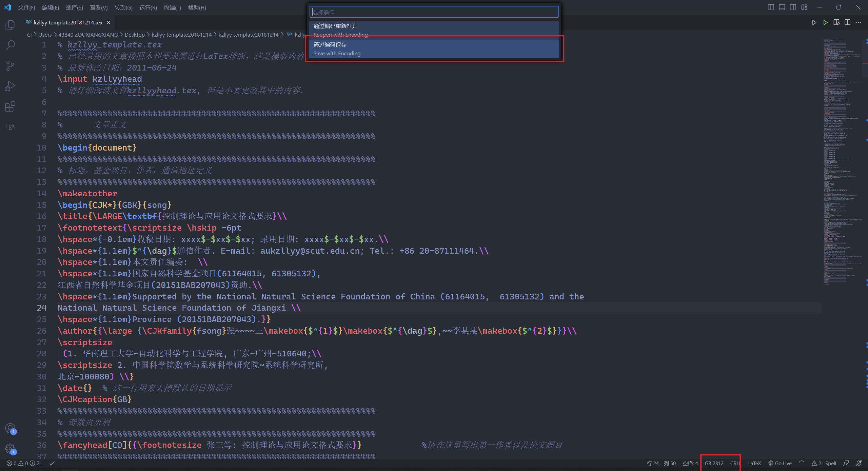The height and width of the screenshot is (471, 868).
Task: Click the green Build LaTeX play icon
Action: 825,22
